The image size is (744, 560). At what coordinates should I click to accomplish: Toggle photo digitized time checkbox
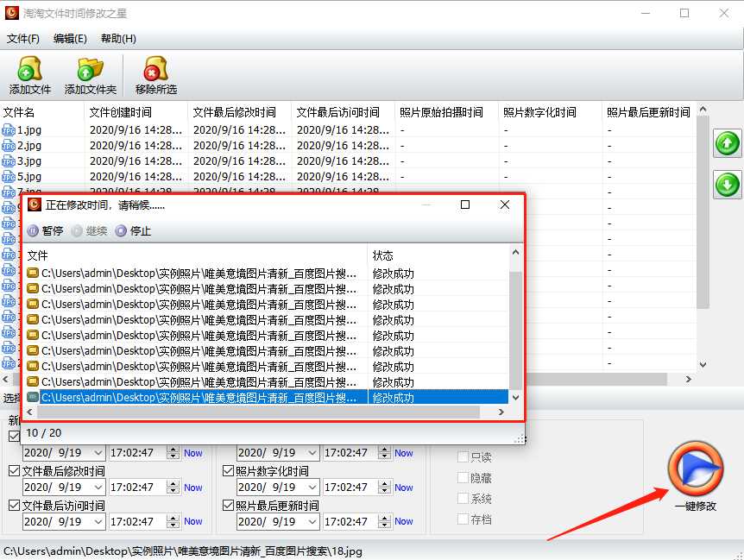click(228, 471)
